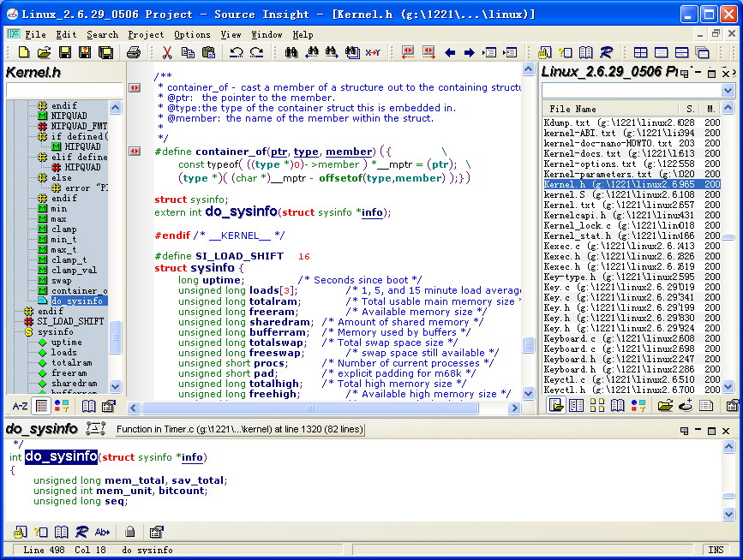Click the 'M.' column header in project list
Screen dimensions: 743x560
(710, 109)
